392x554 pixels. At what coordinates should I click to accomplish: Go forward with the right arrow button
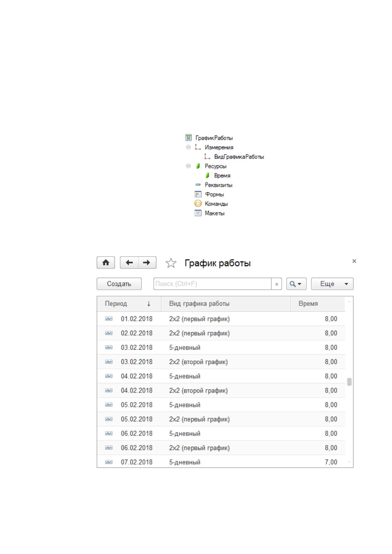coord(147,263)
